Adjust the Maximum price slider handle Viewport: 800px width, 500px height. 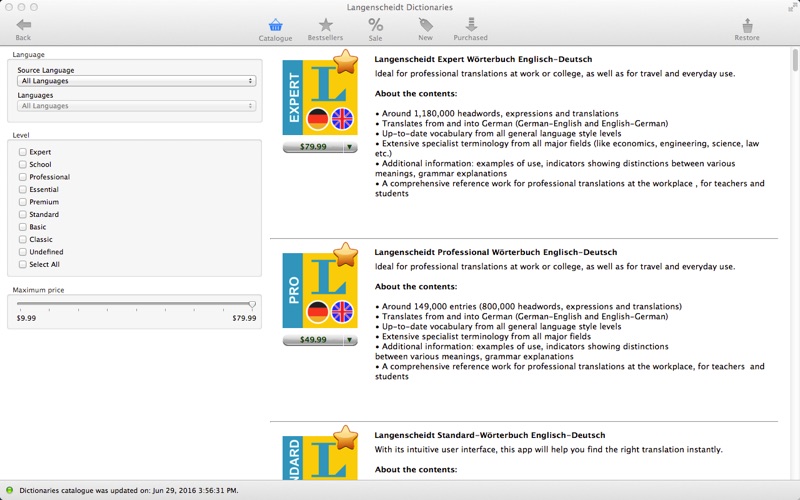point(252,305)
